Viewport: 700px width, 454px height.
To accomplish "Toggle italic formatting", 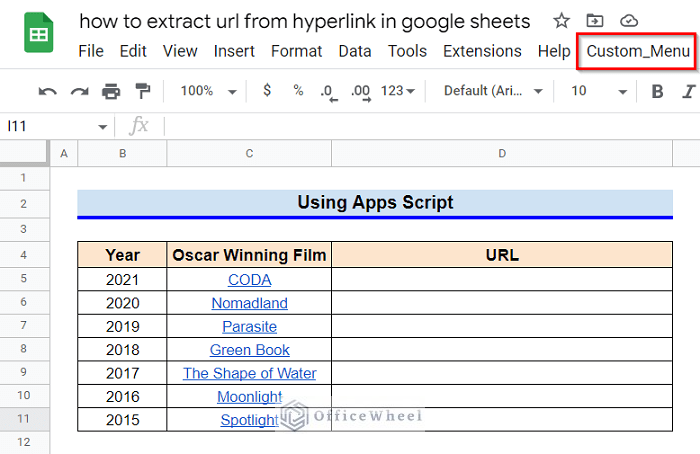I will (689, 92).
